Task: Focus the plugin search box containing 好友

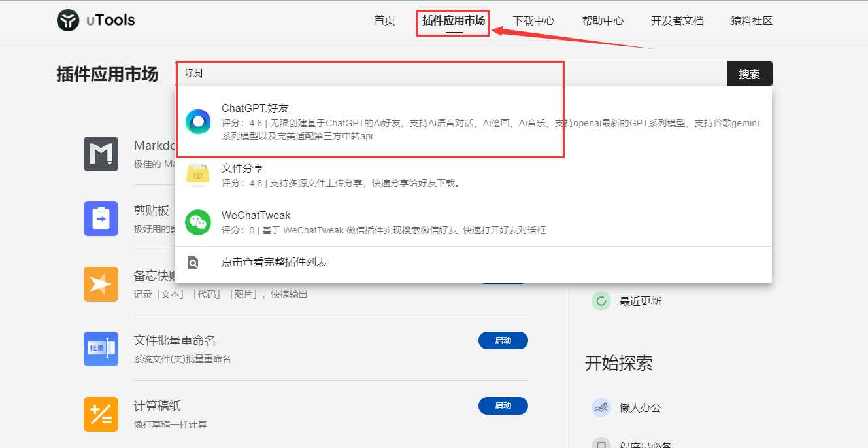Action: 451,74
